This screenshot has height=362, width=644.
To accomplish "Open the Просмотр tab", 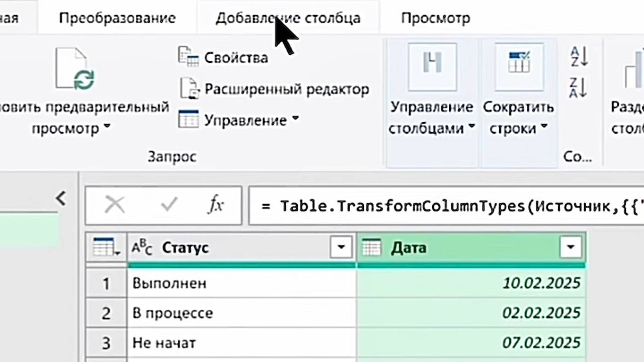I will coord(435,18).
